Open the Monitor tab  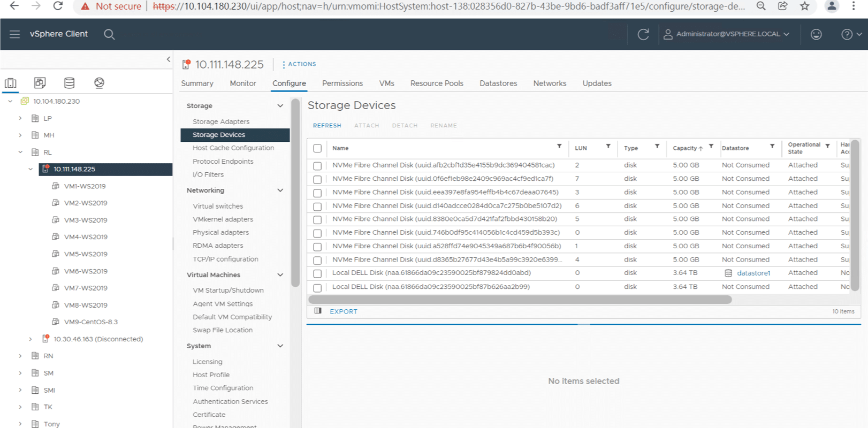[243, 83]
